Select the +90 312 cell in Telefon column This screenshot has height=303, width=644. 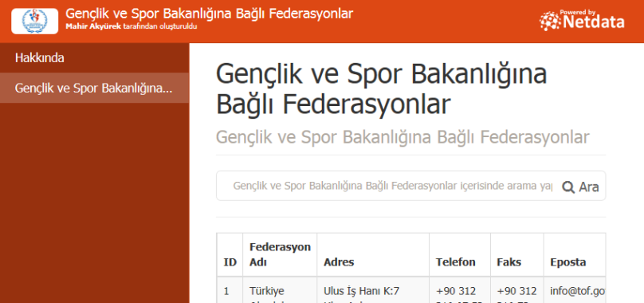pos(460,290)
